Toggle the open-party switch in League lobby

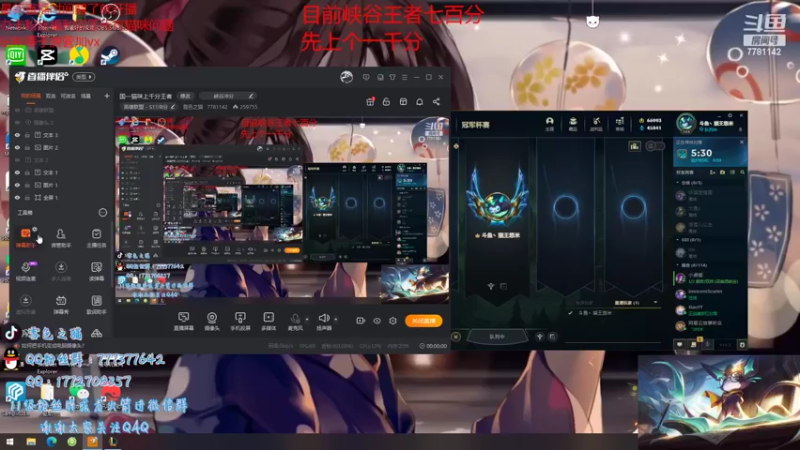(655, 146)
